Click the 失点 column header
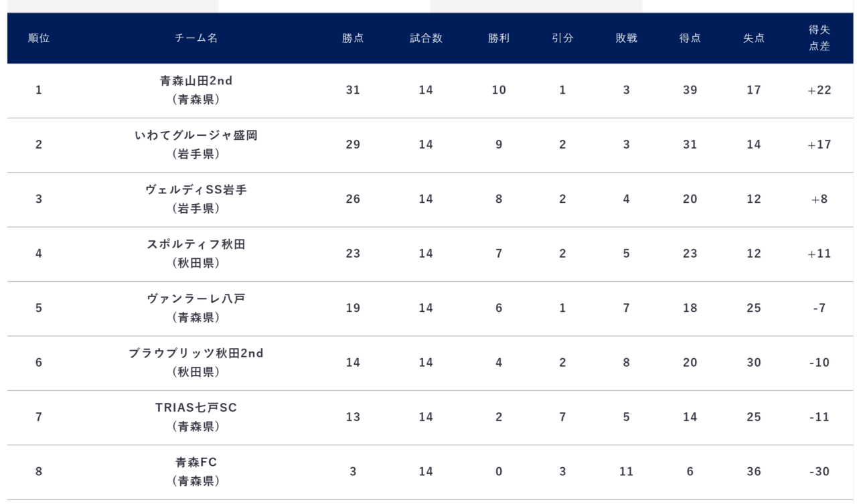This screenshot has height=504, width=857. click(754, 38)
